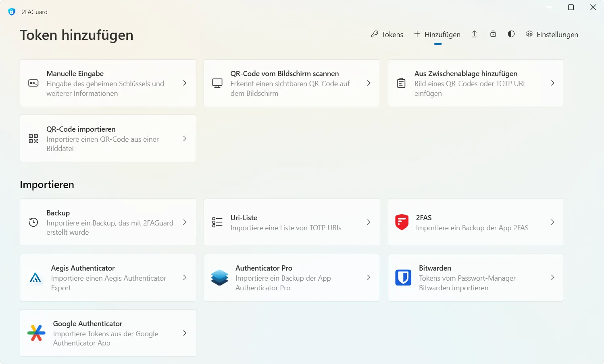Screen dimensions: 604x364
Task: Click chevron on QR-Code vom Bildschirm scannen
Action: [369, 83]
